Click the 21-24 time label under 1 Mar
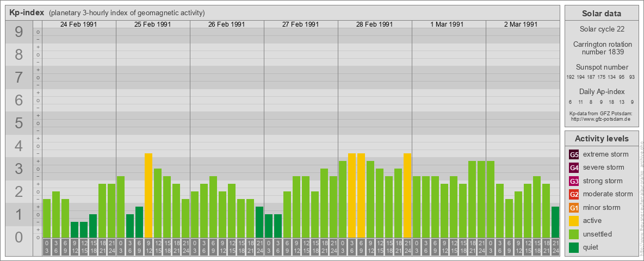This screenshot has width=644, height=261. (x=481, y=247)
